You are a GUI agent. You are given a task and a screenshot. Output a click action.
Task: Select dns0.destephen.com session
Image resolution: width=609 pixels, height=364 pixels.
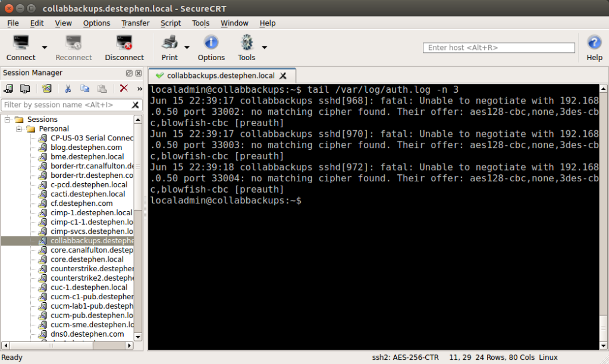pyautogui.click(x=87, y=334)
